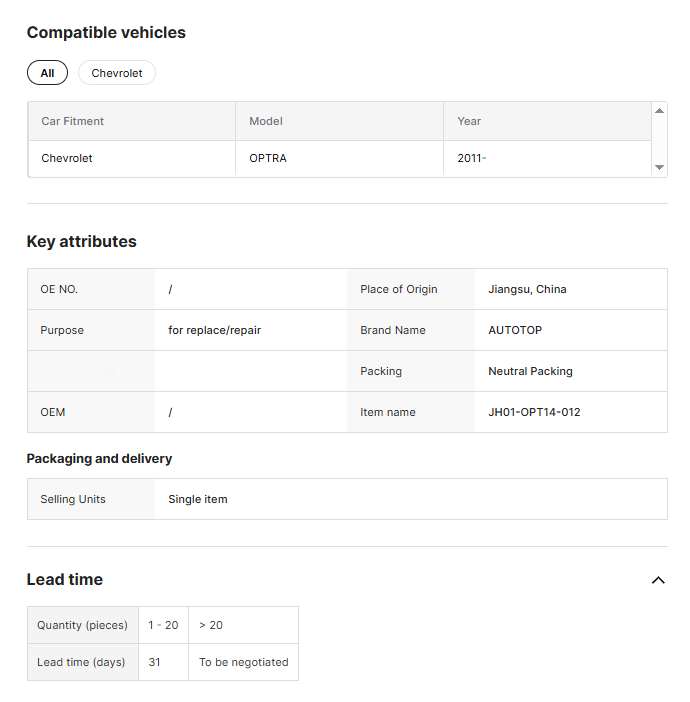Image resolution: width=690 pixels, height=702 pixels.
Task: Select the "All" vehicle filter pill
Action: [x=47, y=73]
